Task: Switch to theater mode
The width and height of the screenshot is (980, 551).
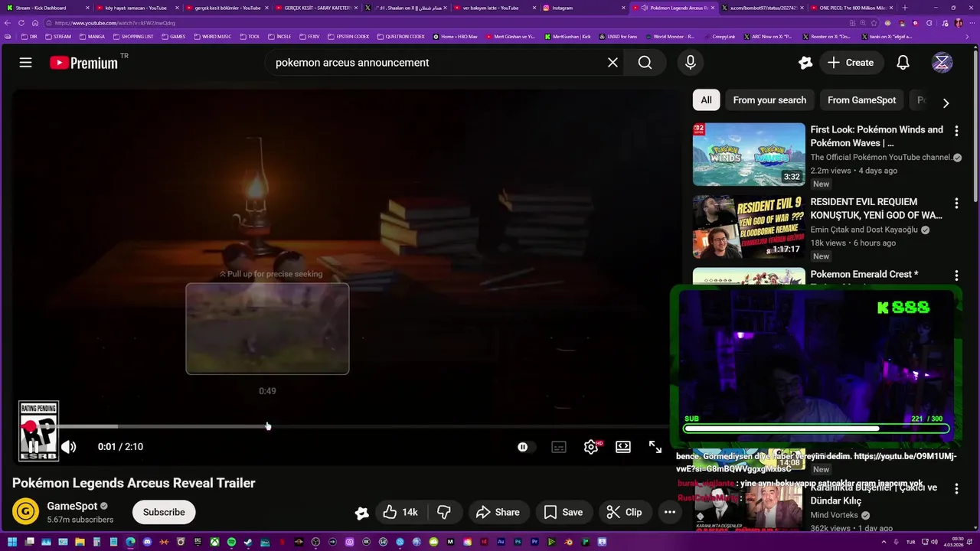Action: click(623, 447)
